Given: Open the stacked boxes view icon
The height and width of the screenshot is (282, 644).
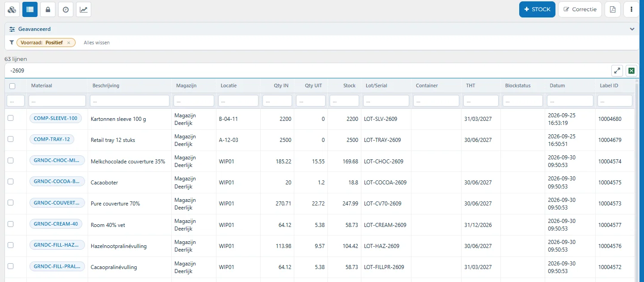Looking at the screenshot, I should (12, 9).
